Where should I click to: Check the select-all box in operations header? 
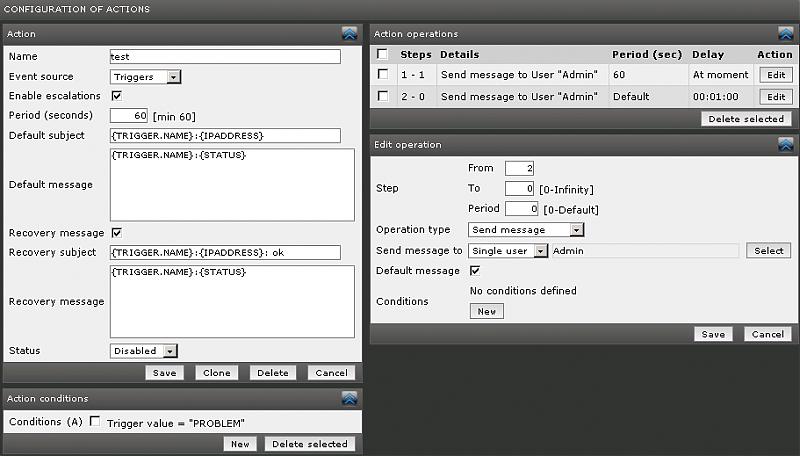(382, 54)
